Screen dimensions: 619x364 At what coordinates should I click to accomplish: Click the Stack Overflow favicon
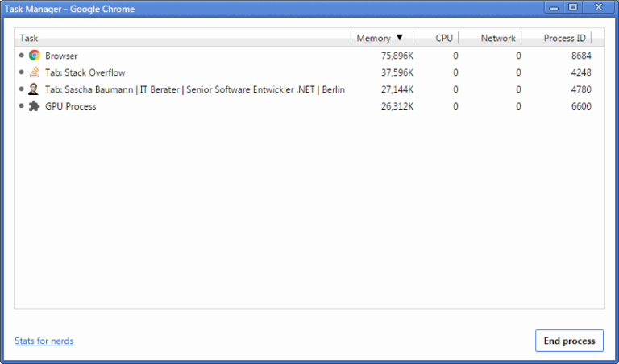[35, 72]
